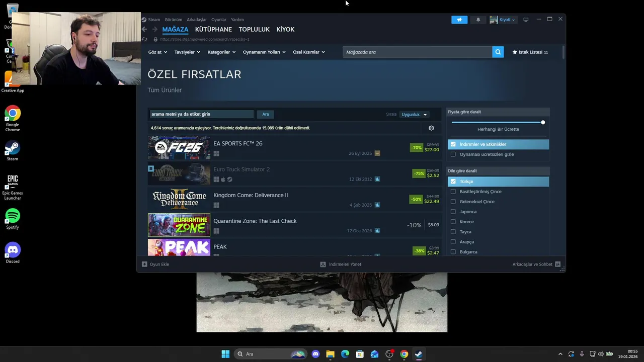Screen dimensions: 644x362
Task: Open the Yardım menu
Action: 237,20
